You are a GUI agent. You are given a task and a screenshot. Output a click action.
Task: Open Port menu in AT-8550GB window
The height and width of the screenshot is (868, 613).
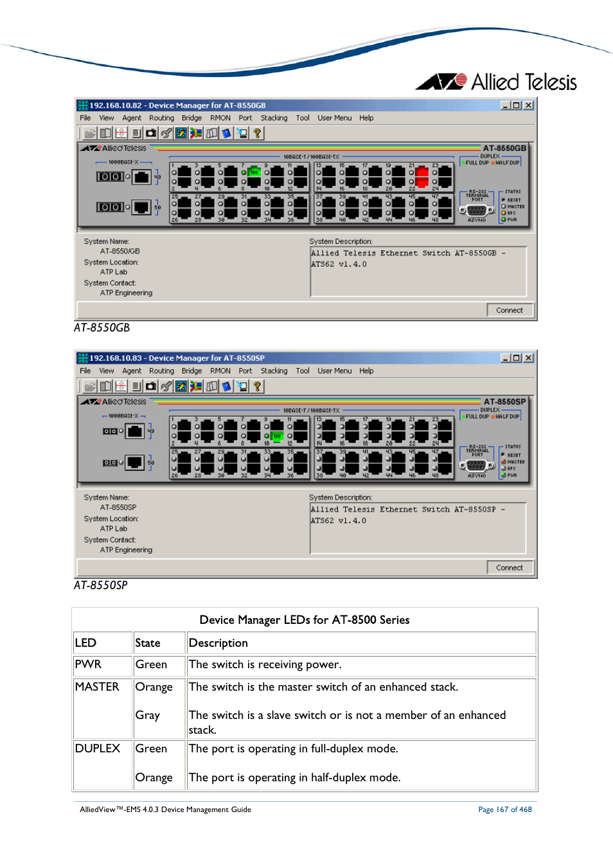(x=245, y=118)
